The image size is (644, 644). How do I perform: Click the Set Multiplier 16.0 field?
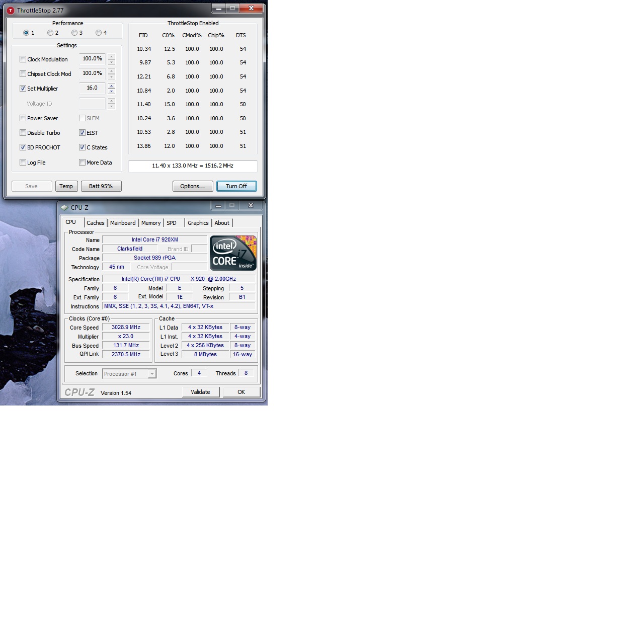(x=92, y=88)
